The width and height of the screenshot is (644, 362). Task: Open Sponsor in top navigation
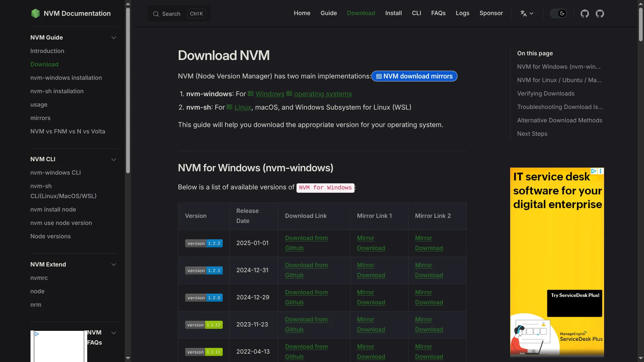point(491,13)
